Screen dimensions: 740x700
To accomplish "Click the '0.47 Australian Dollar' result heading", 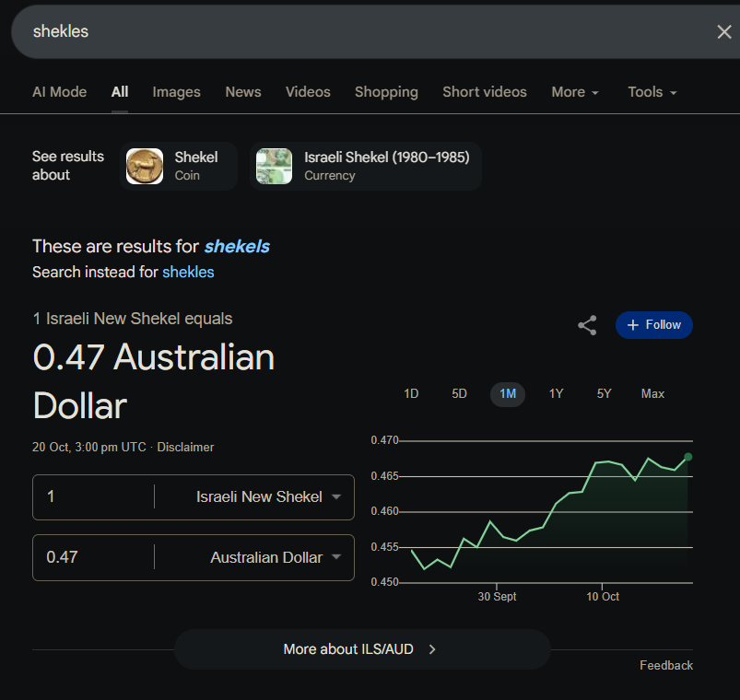I will tap(153, 380).
